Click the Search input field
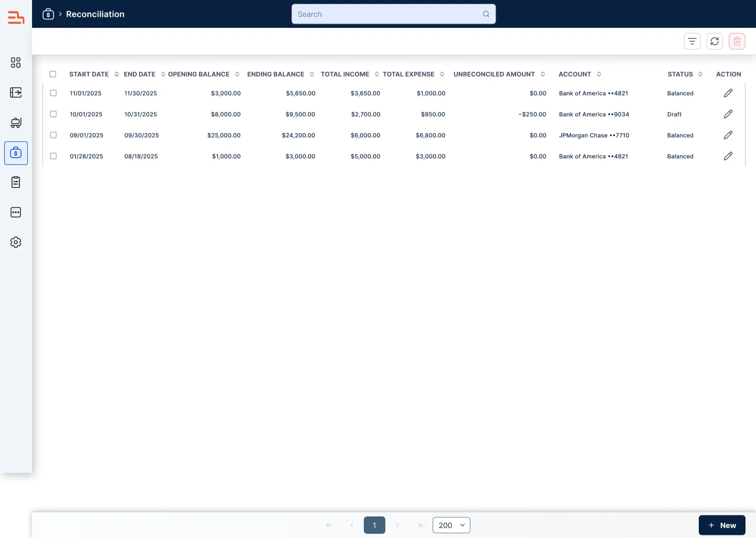The width and height of the screenshot is (756, 538). click(x=394, y=14)
